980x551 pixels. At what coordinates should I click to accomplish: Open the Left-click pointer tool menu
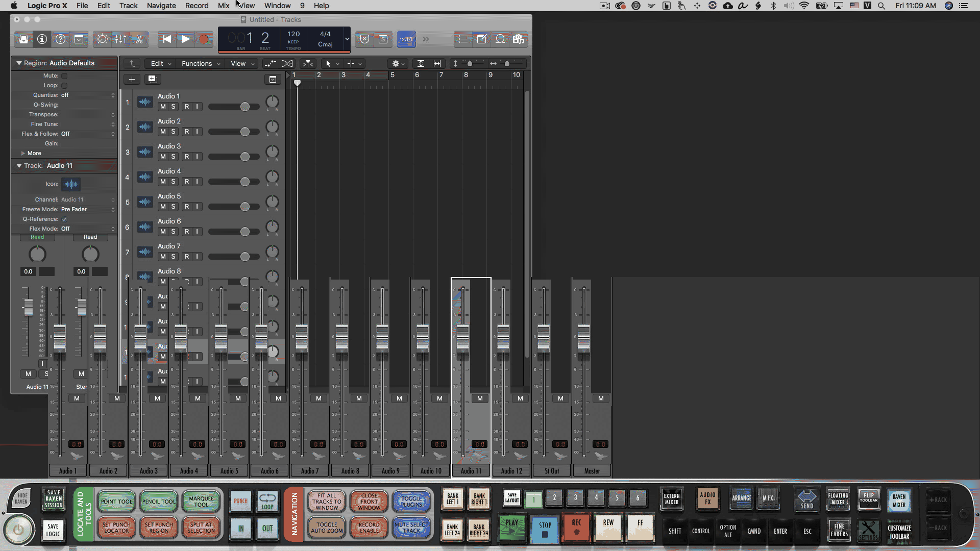tap(332, 64)
